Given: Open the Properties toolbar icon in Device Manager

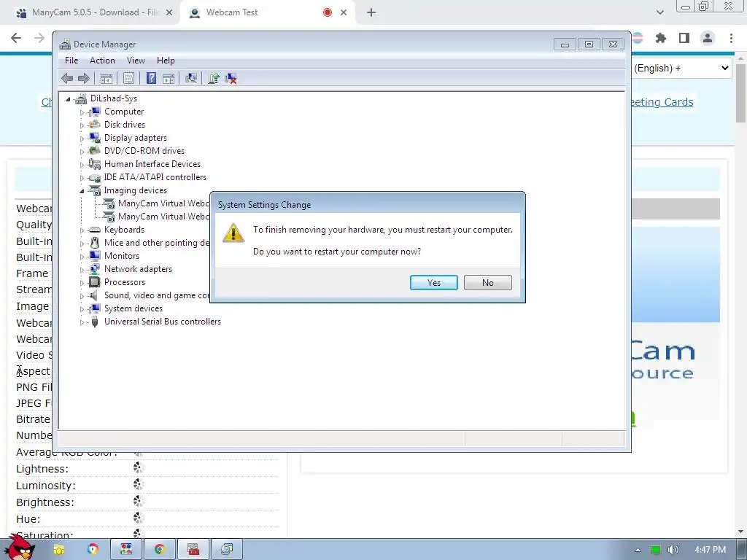Looking at the screenshot, I should [128, 78].
